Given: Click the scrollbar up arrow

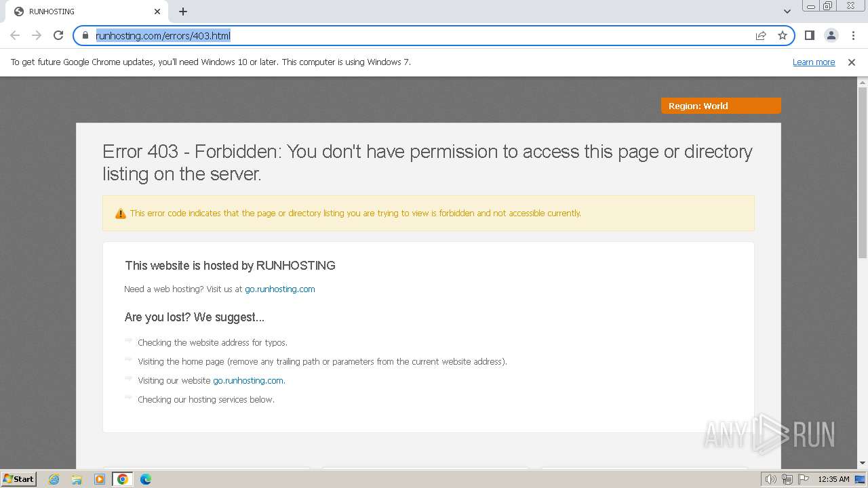Looking at the screenshot, I should pos(863,82).
